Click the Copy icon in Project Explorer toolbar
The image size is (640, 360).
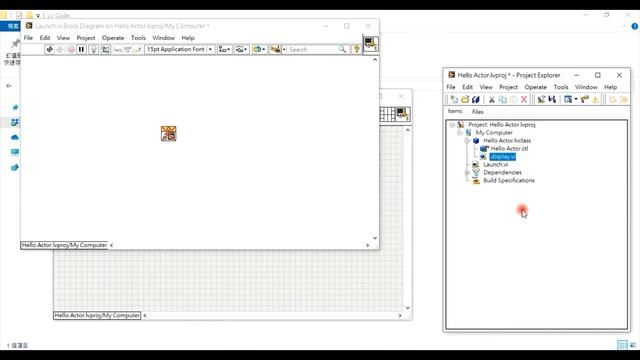pyautogui.click(x=503, y=99)
